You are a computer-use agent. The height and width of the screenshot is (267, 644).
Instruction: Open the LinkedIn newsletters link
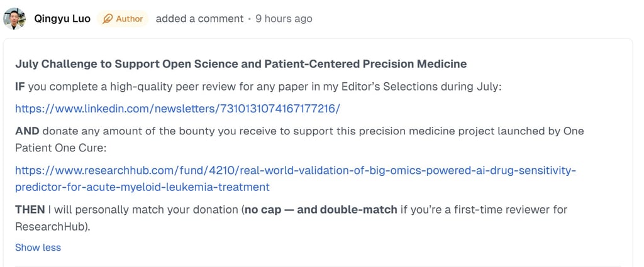point(177,109)
